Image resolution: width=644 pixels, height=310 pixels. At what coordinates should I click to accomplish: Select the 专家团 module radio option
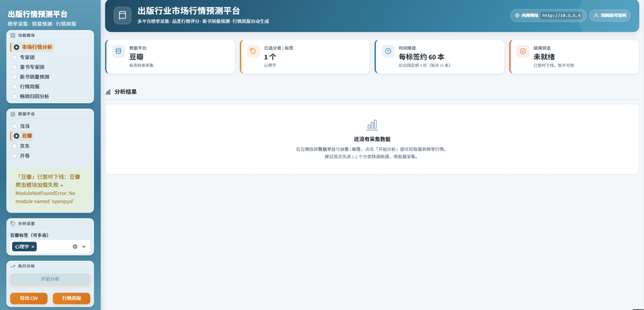point(23,57)
